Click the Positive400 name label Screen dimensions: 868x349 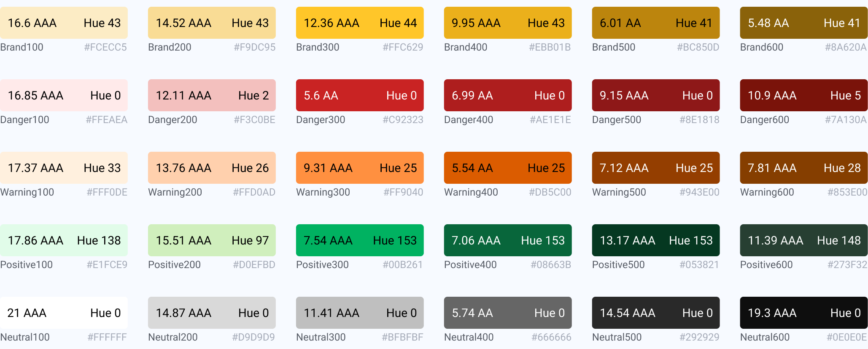click(470, 265)
